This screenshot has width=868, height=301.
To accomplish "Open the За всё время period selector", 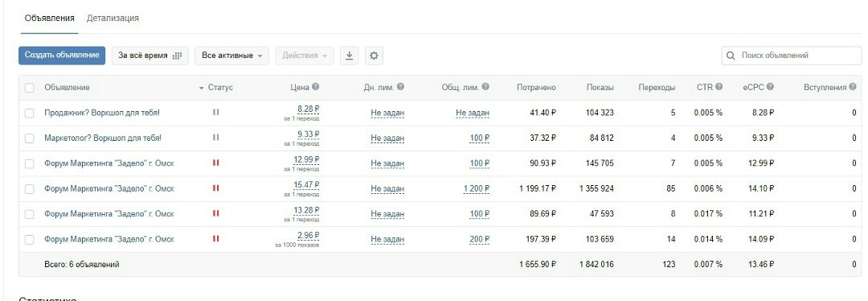I will [150, 56].
